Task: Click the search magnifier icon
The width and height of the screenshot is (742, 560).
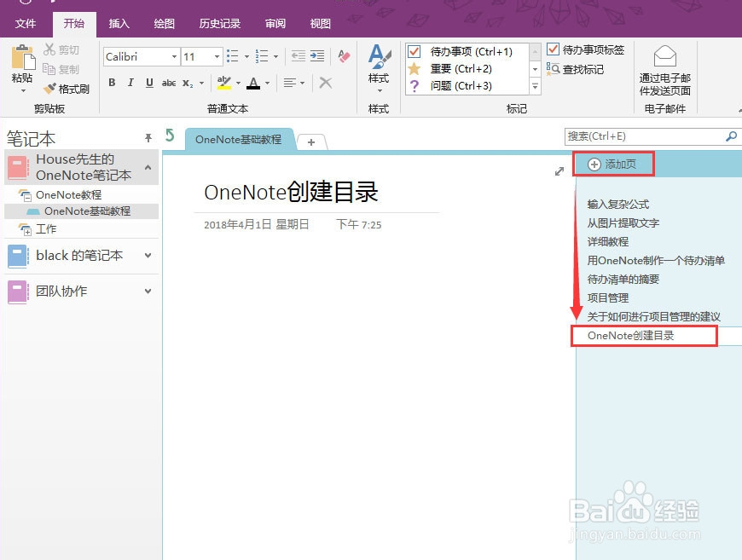Action: click(731, 136)
